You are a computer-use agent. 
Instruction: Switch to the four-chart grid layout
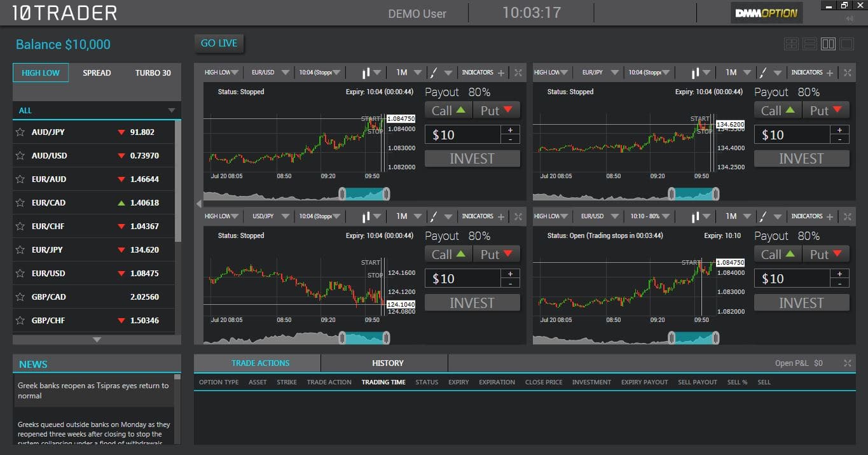pos(791,44)
